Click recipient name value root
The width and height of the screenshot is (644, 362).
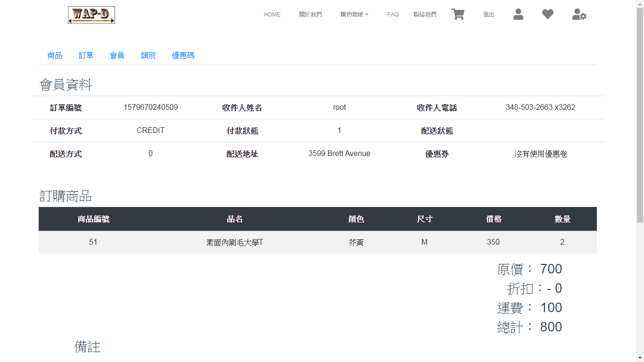coord(339,107)
